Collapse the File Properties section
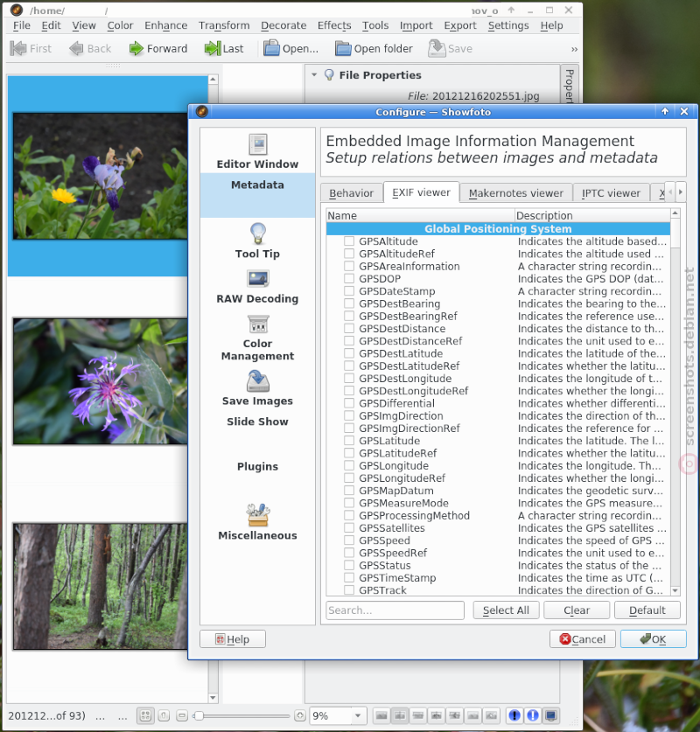The height and width of the screenshot is (732, 700). 314,74
